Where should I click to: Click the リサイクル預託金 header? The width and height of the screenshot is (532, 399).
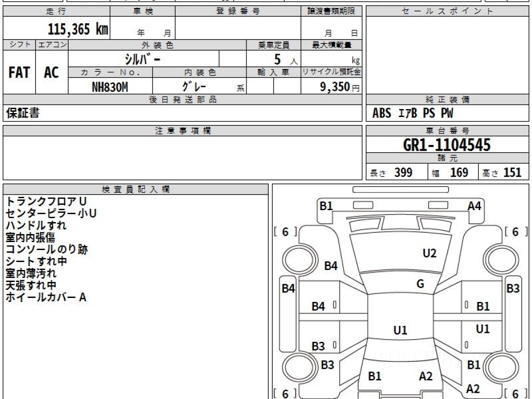[332, 72]
